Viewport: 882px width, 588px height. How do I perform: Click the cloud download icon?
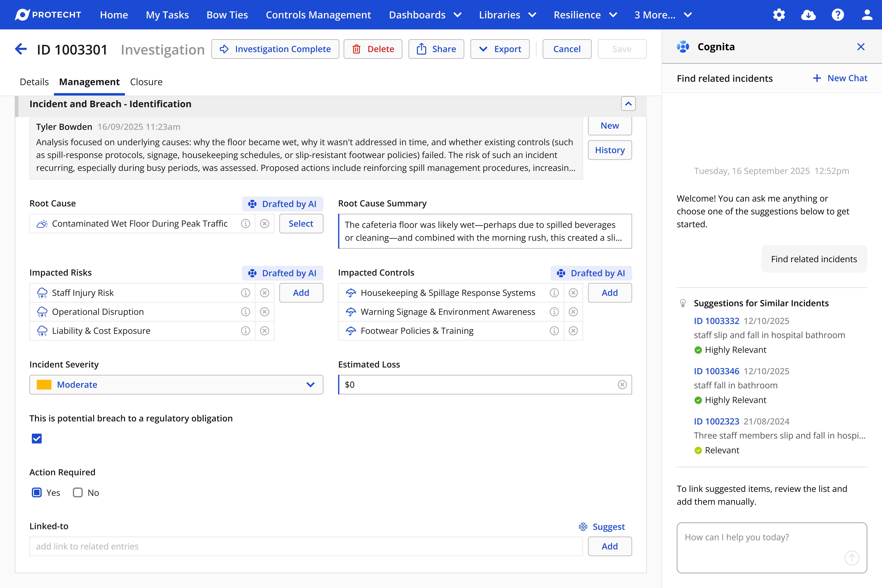click(x=808, y=15)
